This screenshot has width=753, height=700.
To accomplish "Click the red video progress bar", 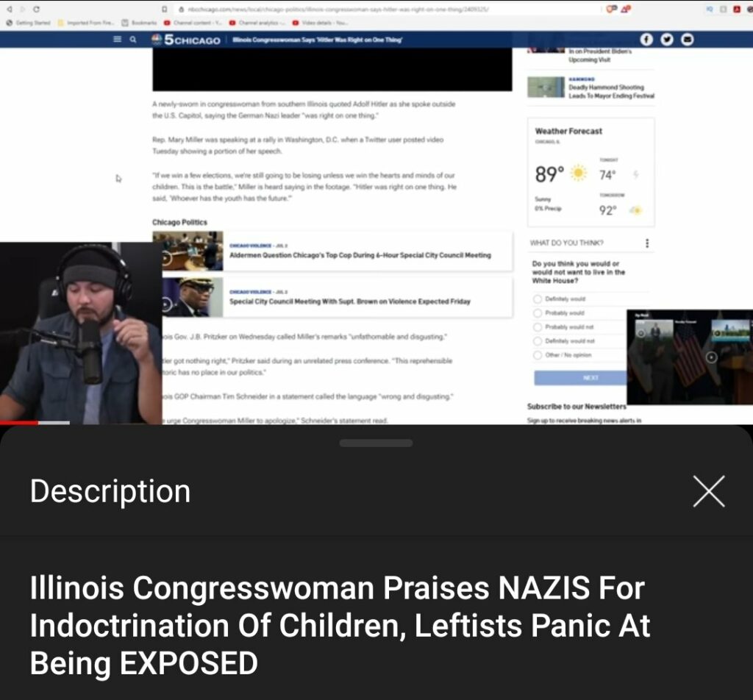I will [x=18, y=423].
